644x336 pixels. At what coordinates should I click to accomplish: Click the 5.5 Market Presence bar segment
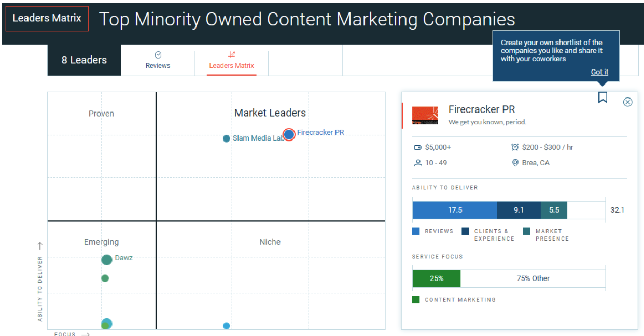(554, 210)
